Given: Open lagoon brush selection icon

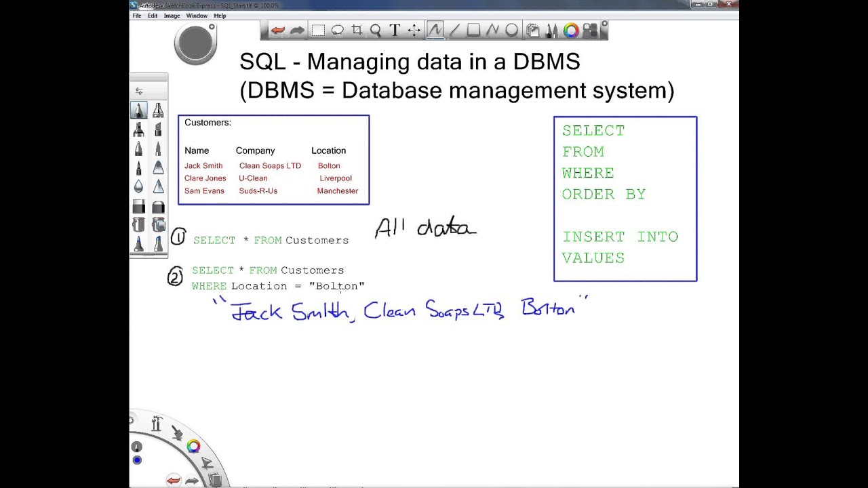Looking at the screenshot, I should [x=177, y=432].
